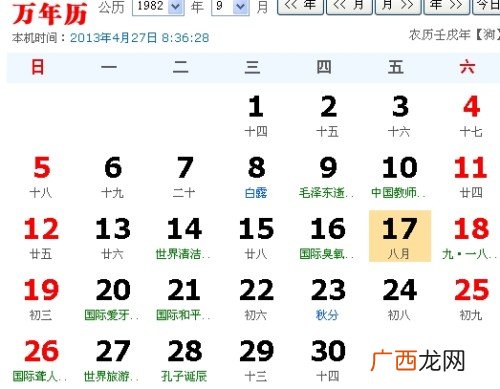Click the 万年历 title logo
This screenshot has height=389, width=500.
pyautogui.click(x=50, y=14)
